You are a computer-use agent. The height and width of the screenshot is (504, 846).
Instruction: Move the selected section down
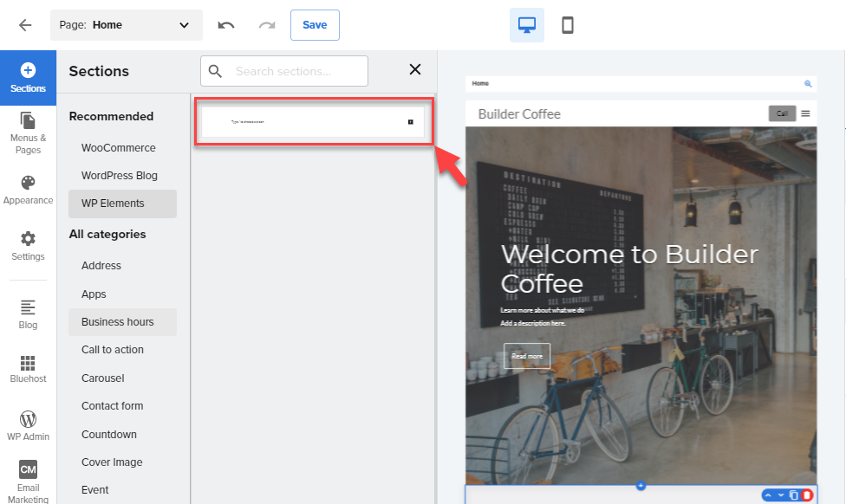pos(781,494)
